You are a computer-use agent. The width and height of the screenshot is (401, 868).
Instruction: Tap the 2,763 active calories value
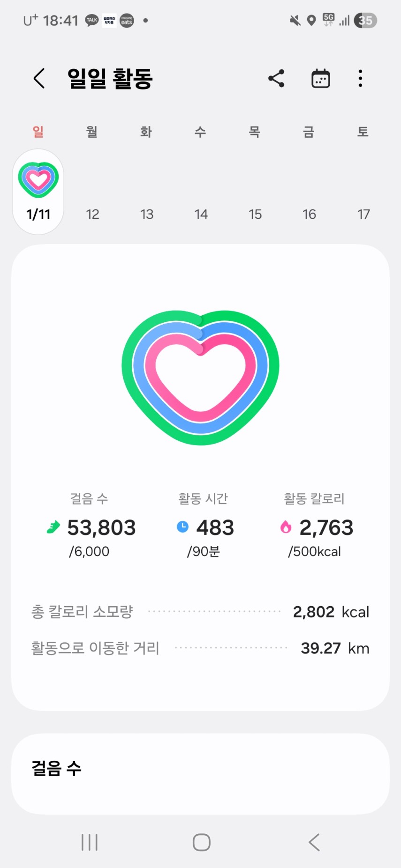326,528
